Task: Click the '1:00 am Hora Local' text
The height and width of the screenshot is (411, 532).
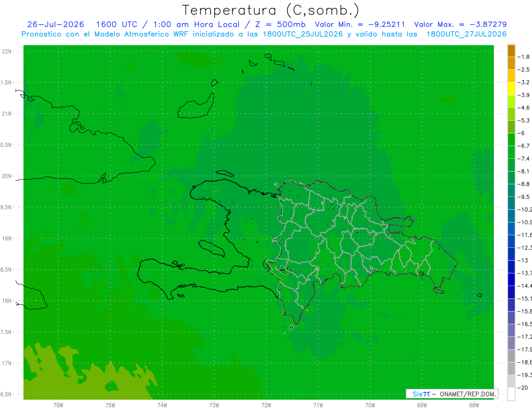Action: point(197,24)
